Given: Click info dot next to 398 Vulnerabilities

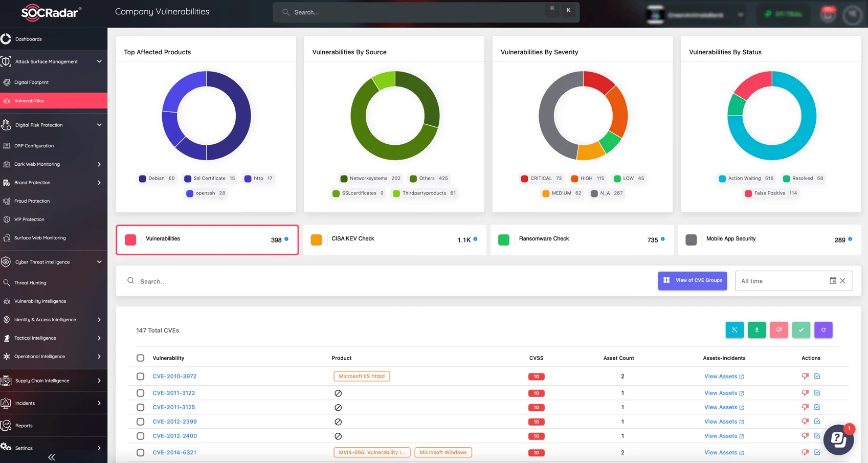Looking at the screenshot, I should (x=286, y=239).
